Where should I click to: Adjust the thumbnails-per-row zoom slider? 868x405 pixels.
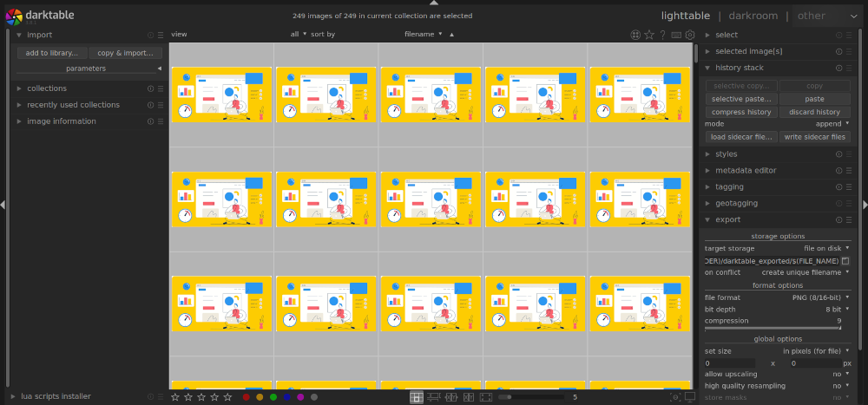click(x=531, y=396)
